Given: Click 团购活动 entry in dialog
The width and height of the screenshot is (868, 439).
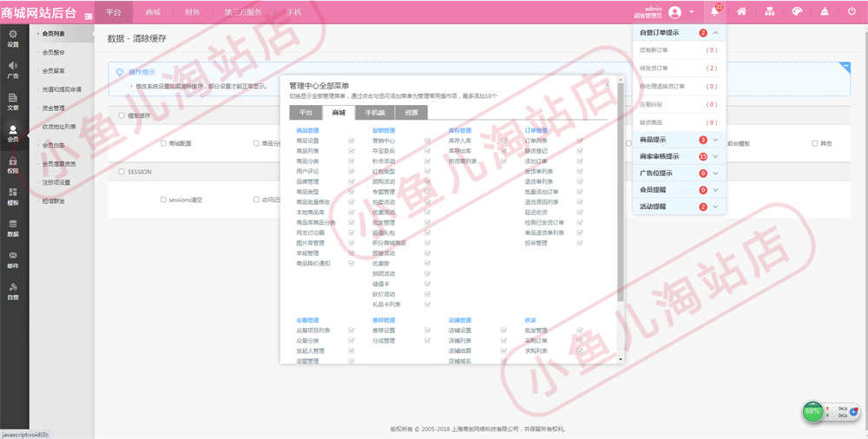Looking at the screenshot, I should pyautogui.click(x=384, y=181).
